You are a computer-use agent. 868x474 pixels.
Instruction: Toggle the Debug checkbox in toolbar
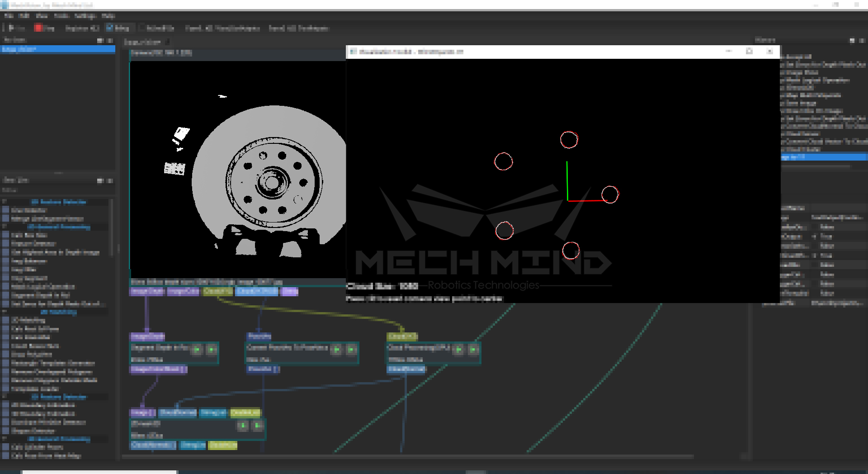pyautogui.click(x=109, y=28)
